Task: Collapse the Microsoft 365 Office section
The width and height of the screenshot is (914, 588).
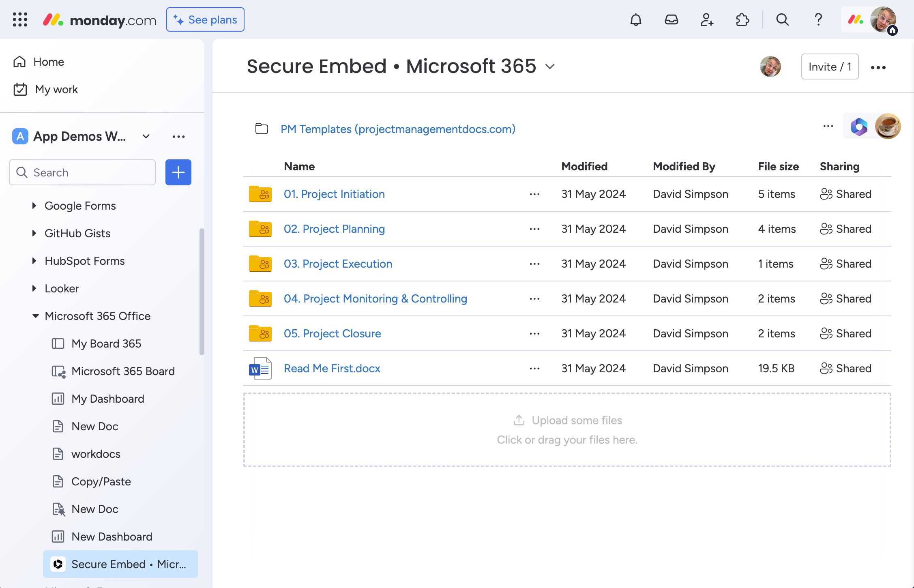Action: coord(34,316)
